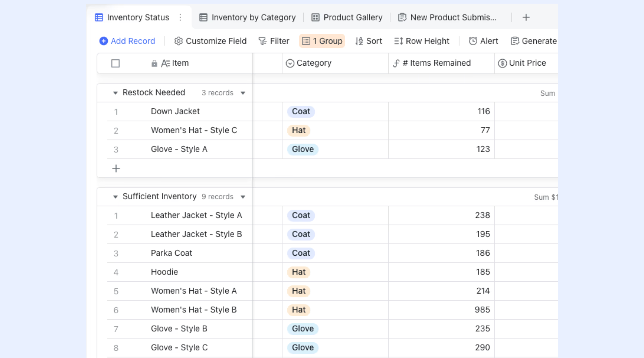The height and width of the screenshot is (358, 644).
Task: Click the currency icon in Unit Price header
Action: point(502,63)
